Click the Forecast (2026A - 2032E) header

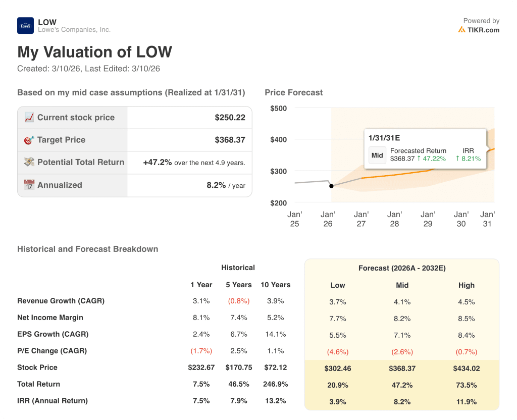click(402, 268)
